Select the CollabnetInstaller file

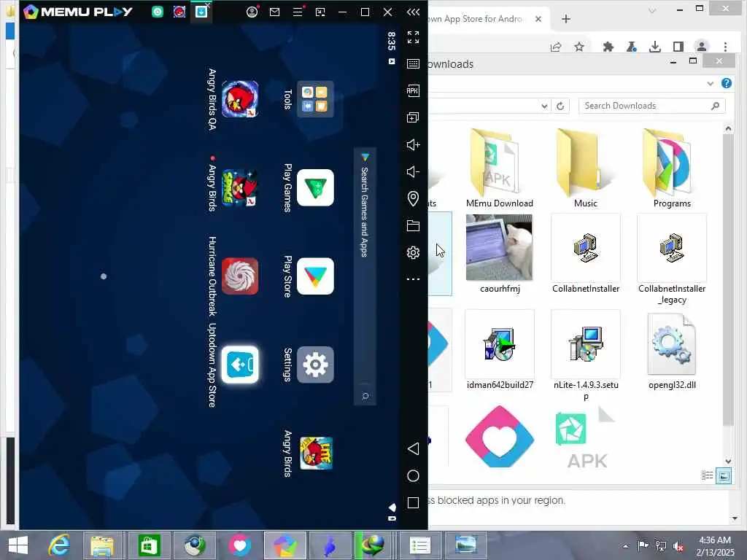tap(586, 254)
